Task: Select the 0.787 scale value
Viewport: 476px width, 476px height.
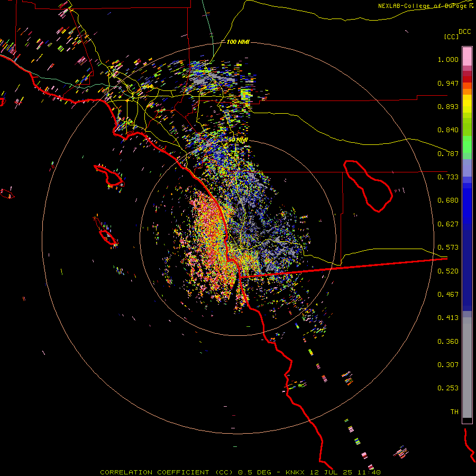Action: click(x=448, y=153)
